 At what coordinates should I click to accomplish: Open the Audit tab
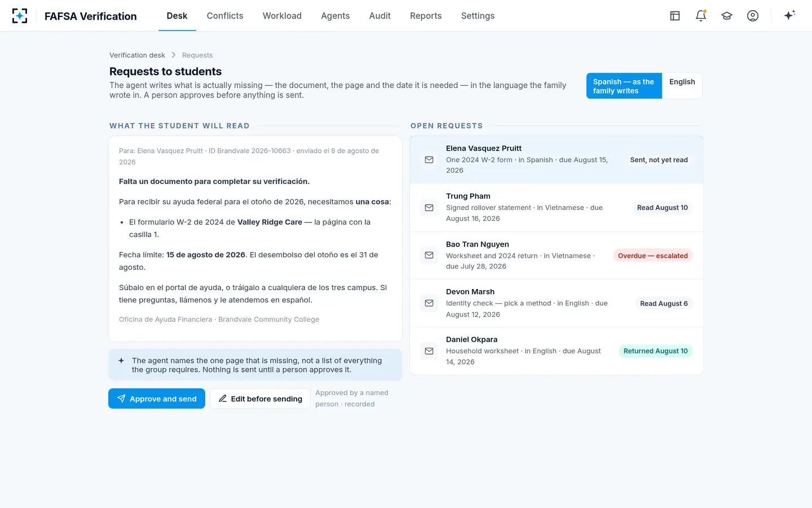tap(380, 16)
